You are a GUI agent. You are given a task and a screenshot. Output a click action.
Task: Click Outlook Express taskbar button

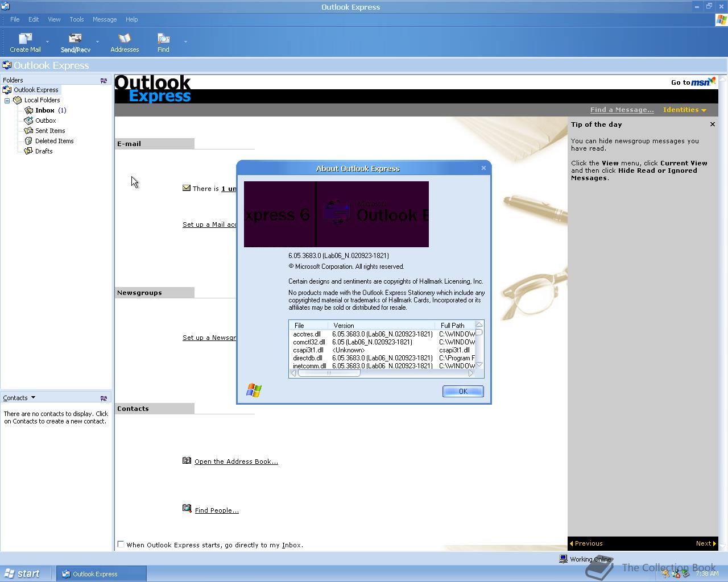[101, 573]
